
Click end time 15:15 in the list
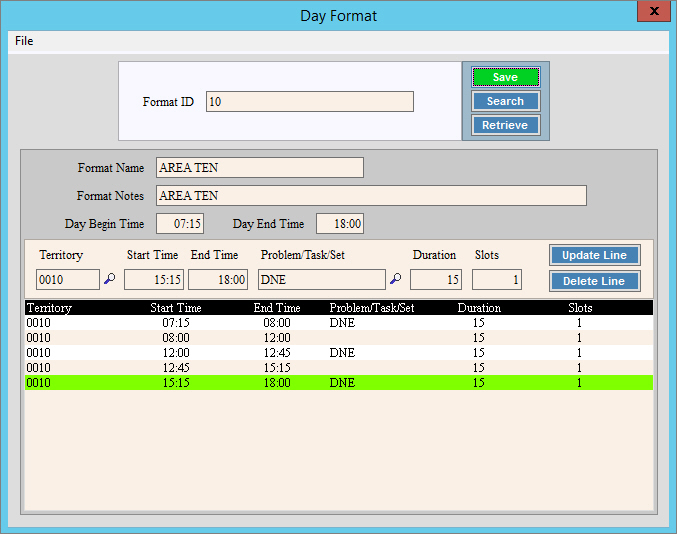tap(277, 368)
